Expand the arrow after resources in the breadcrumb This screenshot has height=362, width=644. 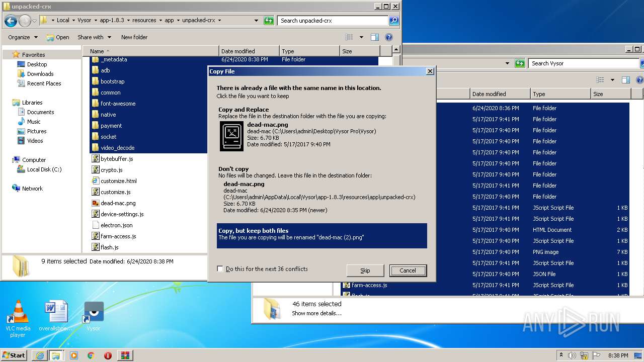click(160, 21)
